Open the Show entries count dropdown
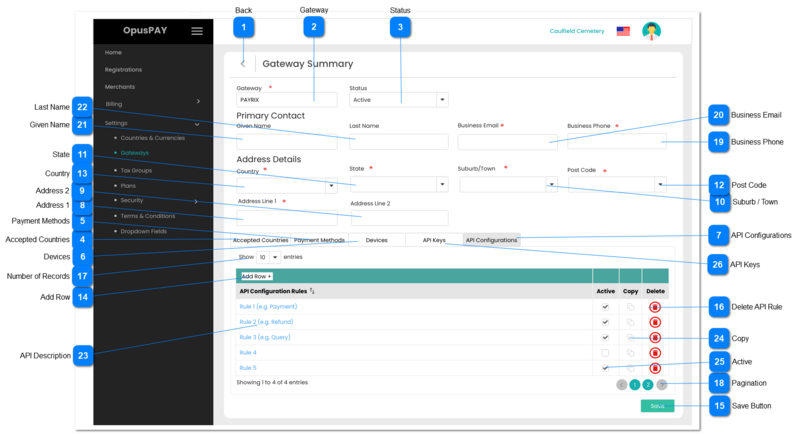The image size is (799, 434). pyautogui.click(x=268, y=257)
